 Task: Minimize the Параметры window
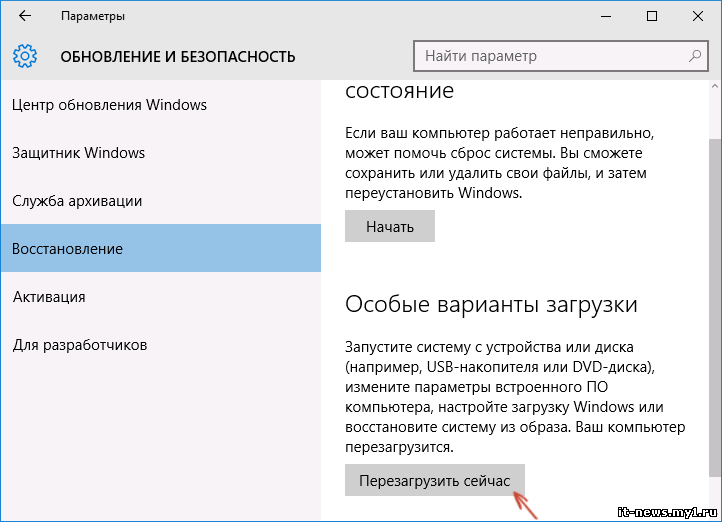click(606, 16)
